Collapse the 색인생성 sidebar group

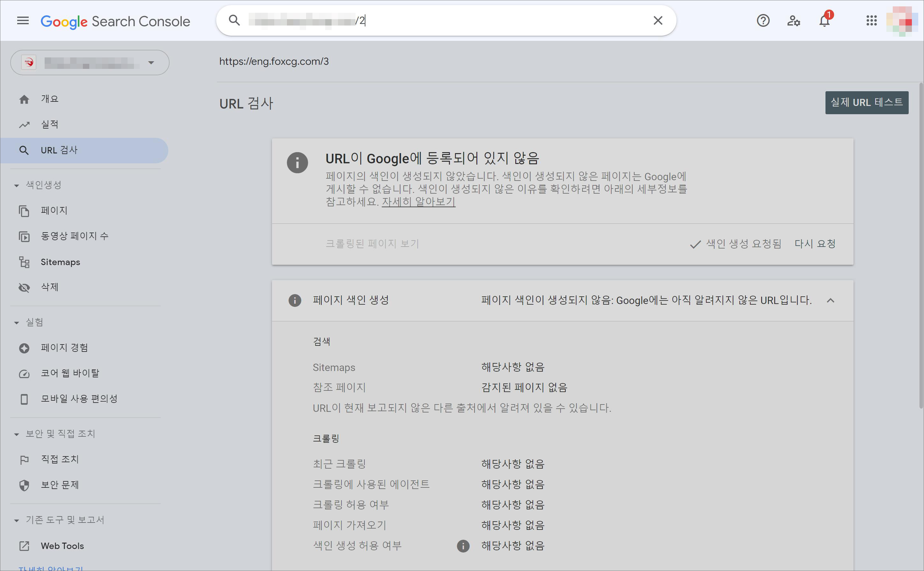click(x=17, y=185)
